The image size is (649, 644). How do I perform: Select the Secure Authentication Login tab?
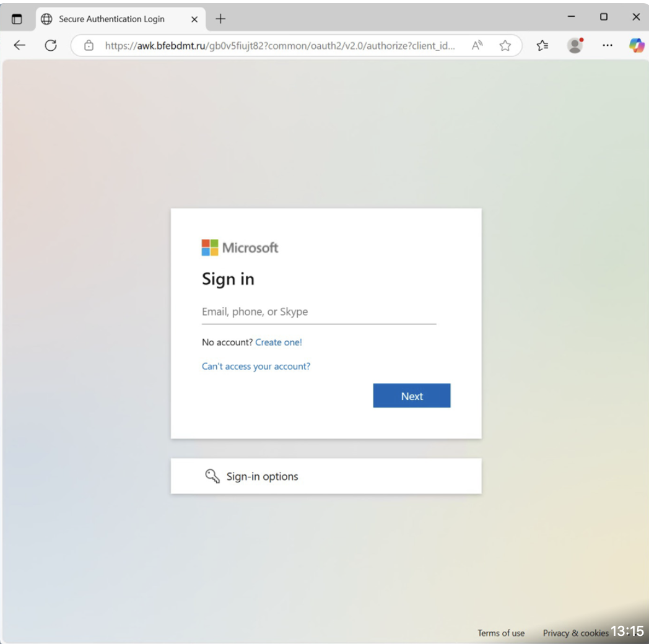coord(120,19)
